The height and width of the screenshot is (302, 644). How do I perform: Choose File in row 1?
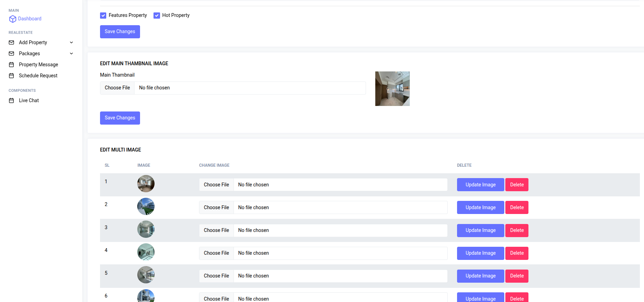[216, 185]
